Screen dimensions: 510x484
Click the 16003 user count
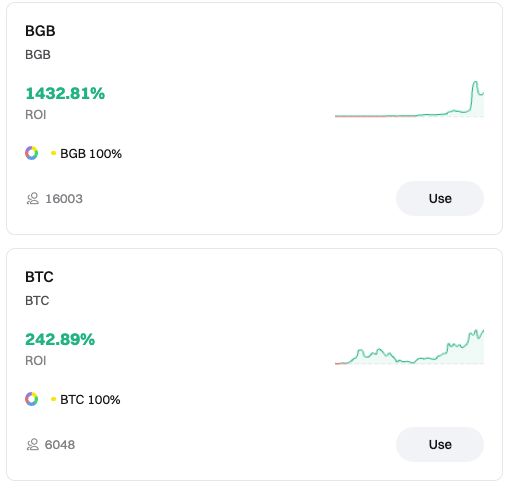pos(64,199)
